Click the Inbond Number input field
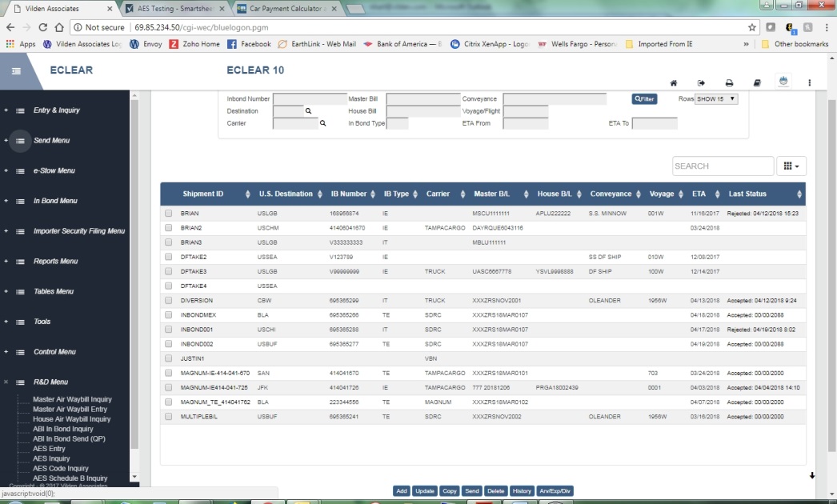This screenshot has height=504, width=837. 310,98
